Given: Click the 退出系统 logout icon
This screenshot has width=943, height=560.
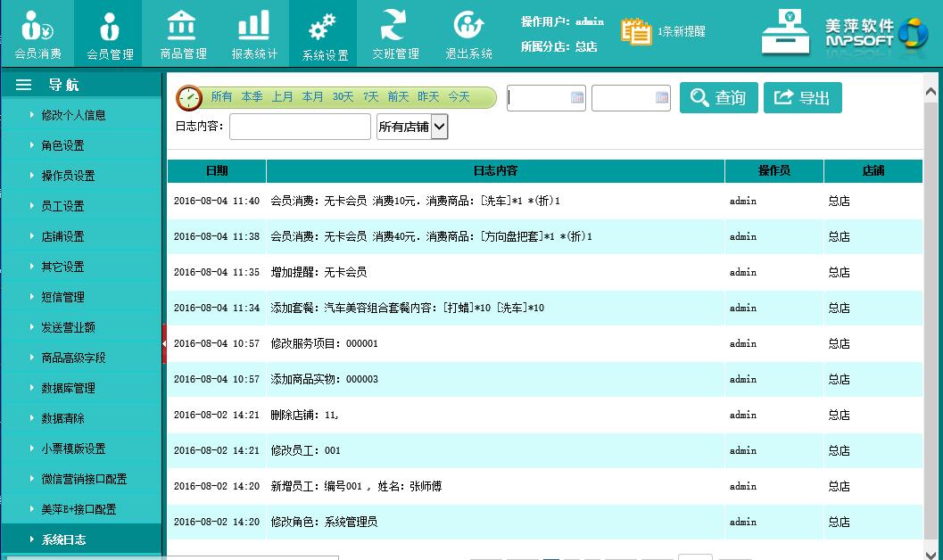Looking at the screenshot, I should pos(468,27).
